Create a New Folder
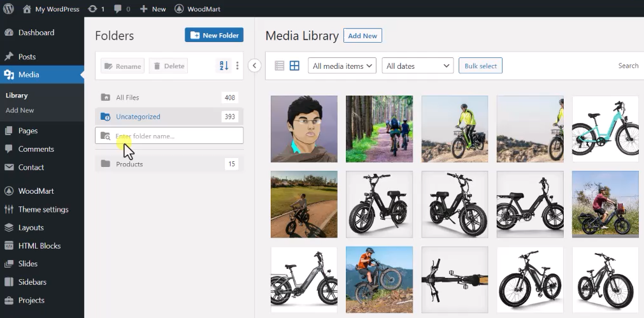 (214, 35)
